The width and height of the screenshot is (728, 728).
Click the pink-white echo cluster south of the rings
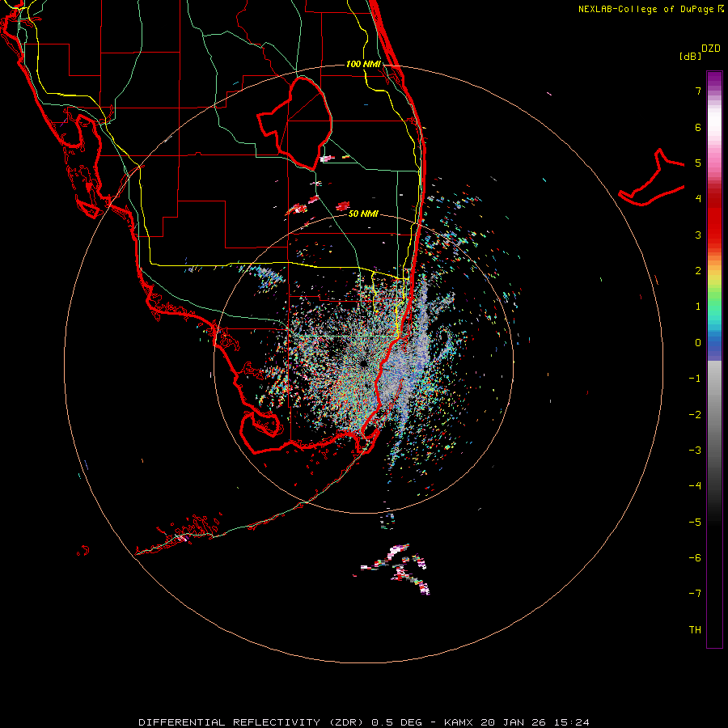(396, 569)
